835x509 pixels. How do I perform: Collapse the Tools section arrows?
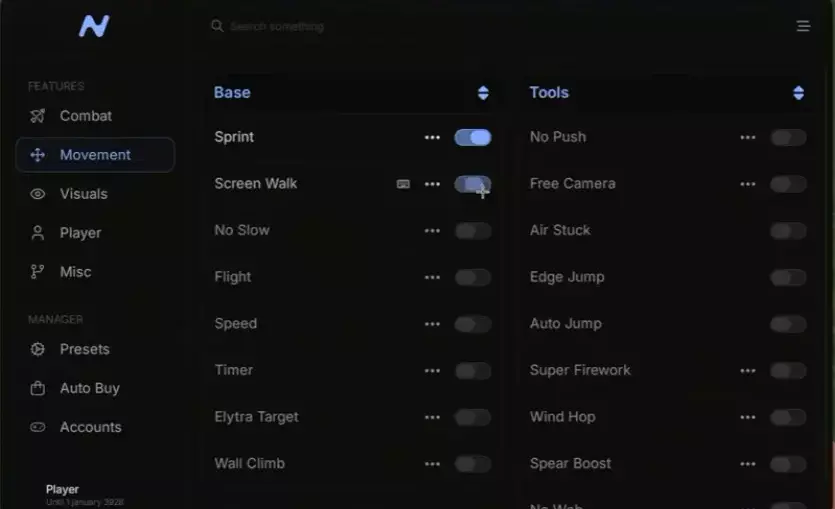[798, 93]
